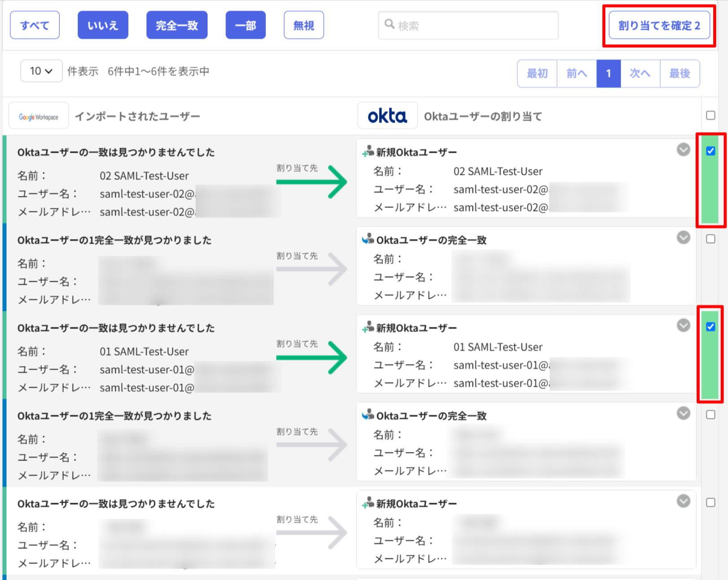Image resolution: width=728 pixels, height=580 pixels.
Task: Expand the last new Okta user row details
Action: (683, 501)
